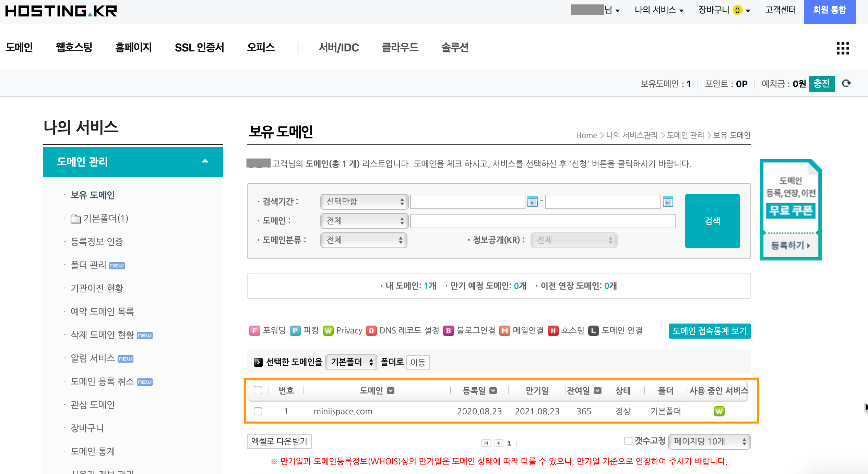The width and height of the screenshot is (868, 474).
Task: Click the first page pagination arrow icon
Action: pos(486,443)
